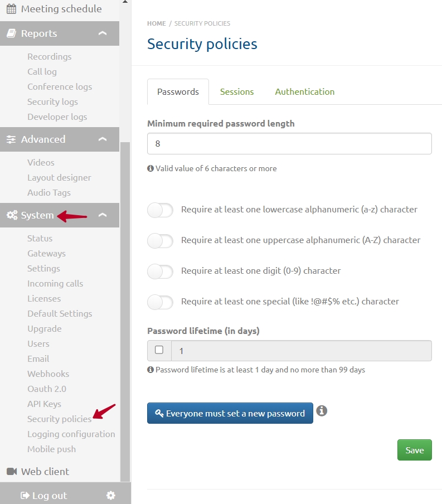Click the System gears icon
This screenshot has height=504, width=442.
pos(12,215)
